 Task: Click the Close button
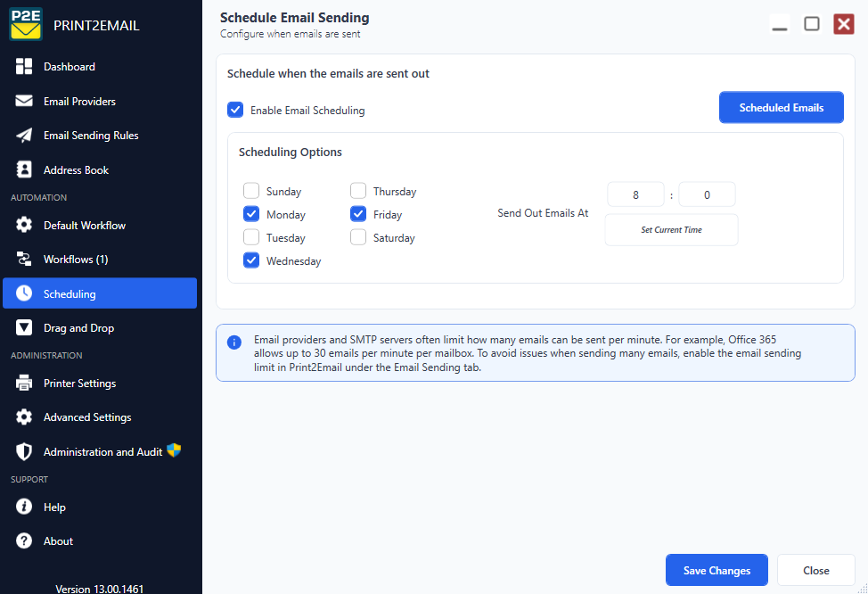pyautogui.click(x=816, y=570)
